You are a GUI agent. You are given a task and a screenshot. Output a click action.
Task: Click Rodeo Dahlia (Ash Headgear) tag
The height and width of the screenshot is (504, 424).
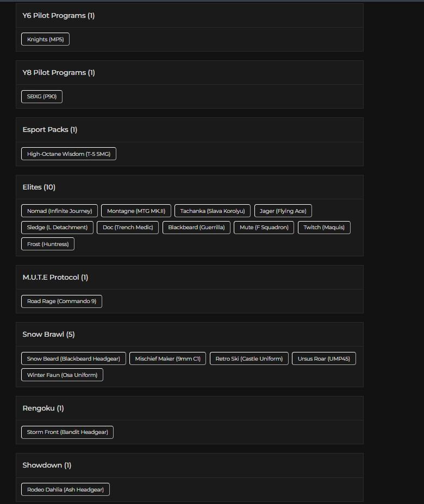tap(65, 490)
